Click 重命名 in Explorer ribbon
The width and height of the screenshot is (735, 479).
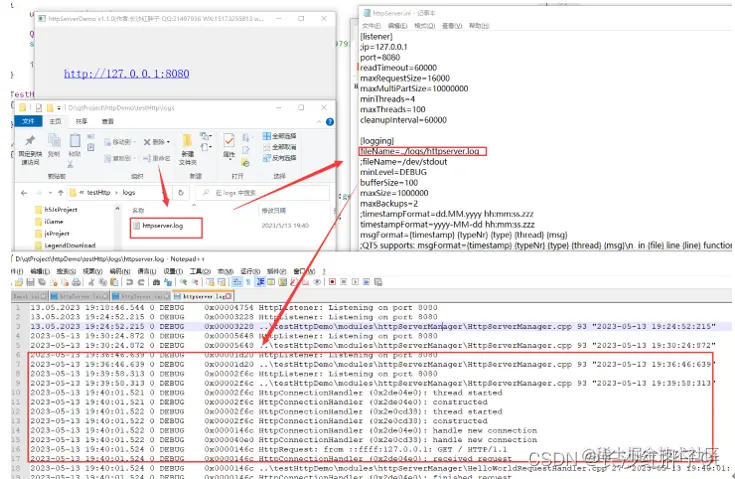pyautogui.click(x=157, y=158)
